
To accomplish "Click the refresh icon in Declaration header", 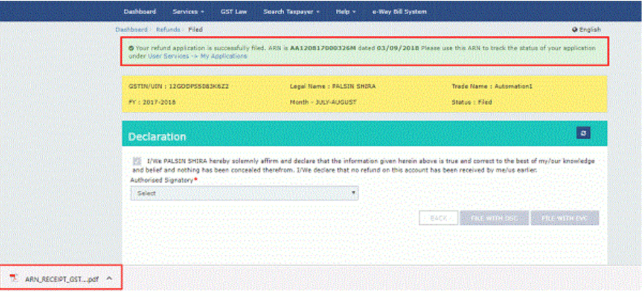I will point(583,133).
